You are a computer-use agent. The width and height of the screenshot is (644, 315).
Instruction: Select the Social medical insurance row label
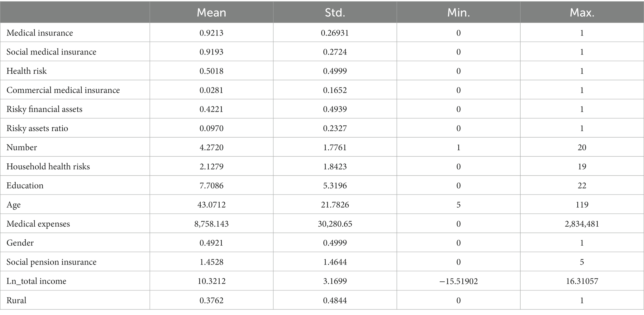coord(51,52)
